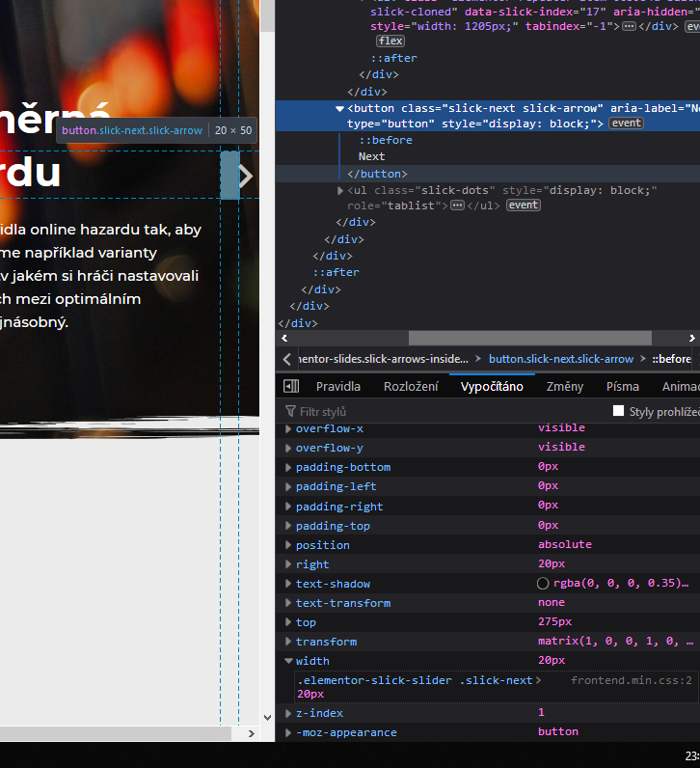
Task: Click the absolute value of position
Action: coord(564,545)
